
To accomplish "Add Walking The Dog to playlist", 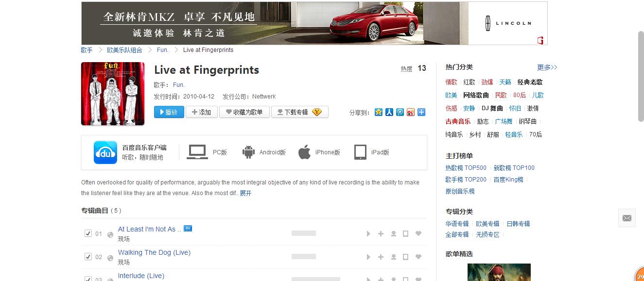I will tap(381, 257).
